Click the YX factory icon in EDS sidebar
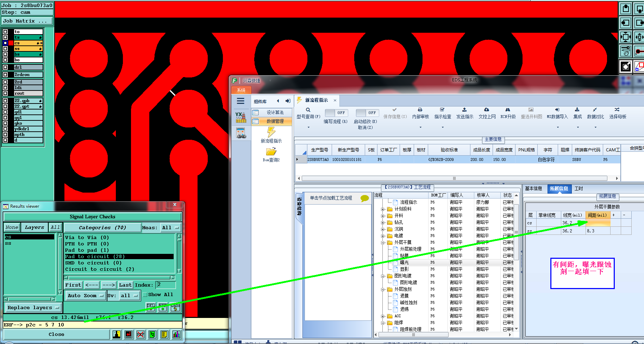 click(x=241, y=117)
